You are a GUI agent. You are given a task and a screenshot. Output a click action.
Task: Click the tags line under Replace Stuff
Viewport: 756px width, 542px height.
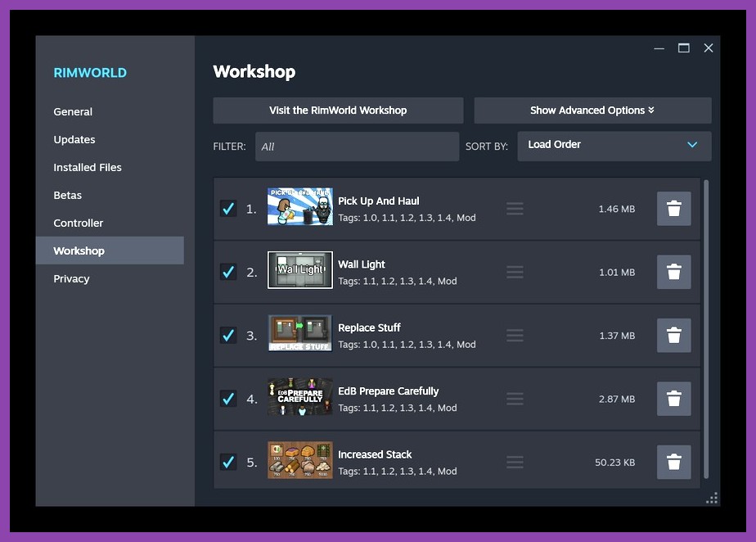tap(407, 345)
